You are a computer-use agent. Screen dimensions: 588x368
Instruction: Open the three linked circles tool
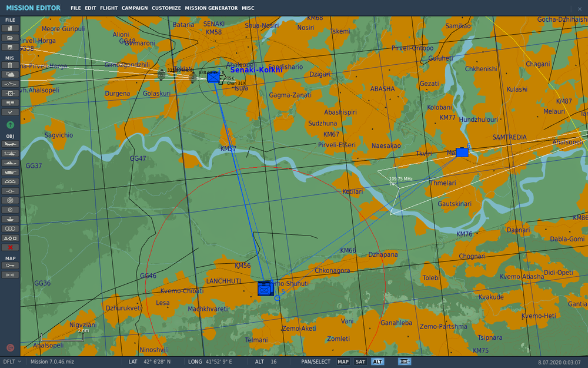pos(10,228)
